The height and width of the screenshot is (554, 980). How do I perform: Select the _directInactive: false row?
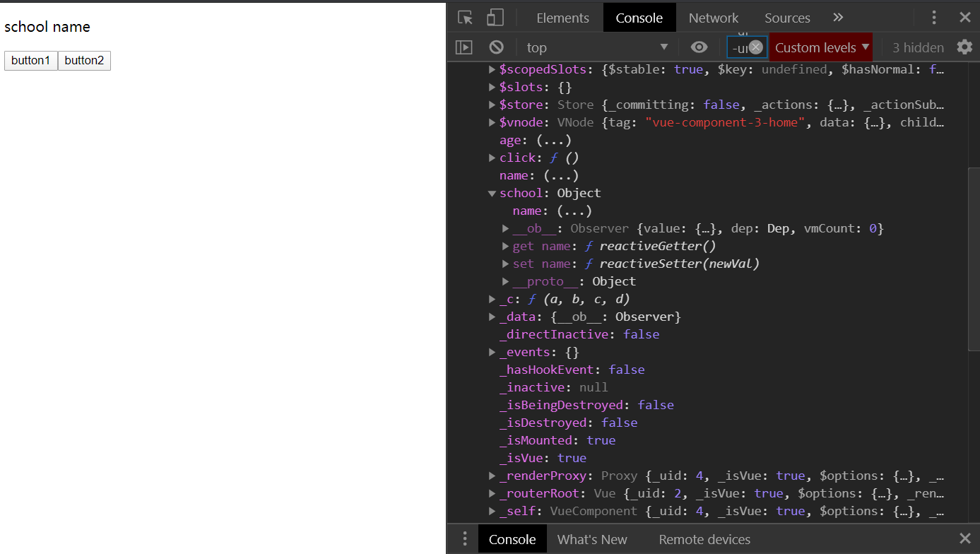579,334
